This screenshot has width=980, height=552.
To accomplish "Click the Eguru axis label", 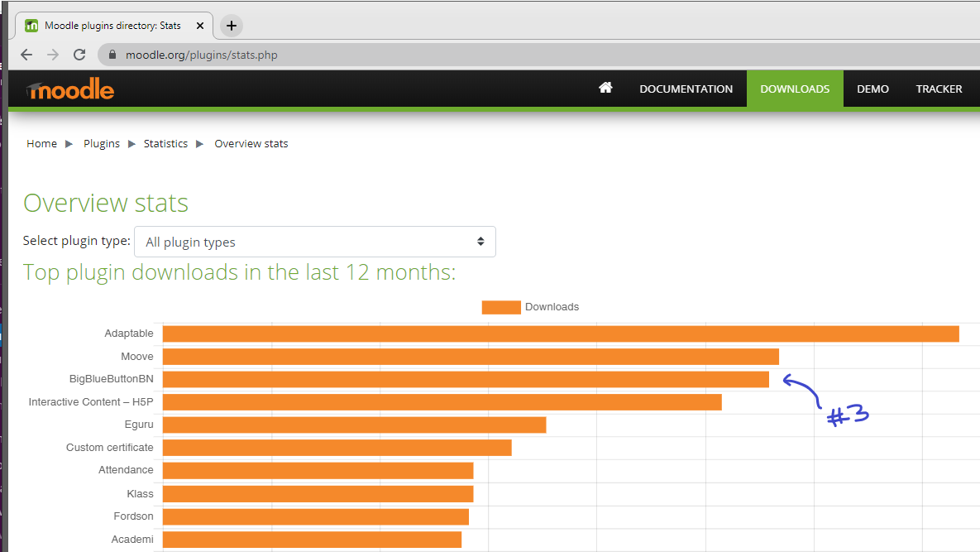I will point(139,425).
